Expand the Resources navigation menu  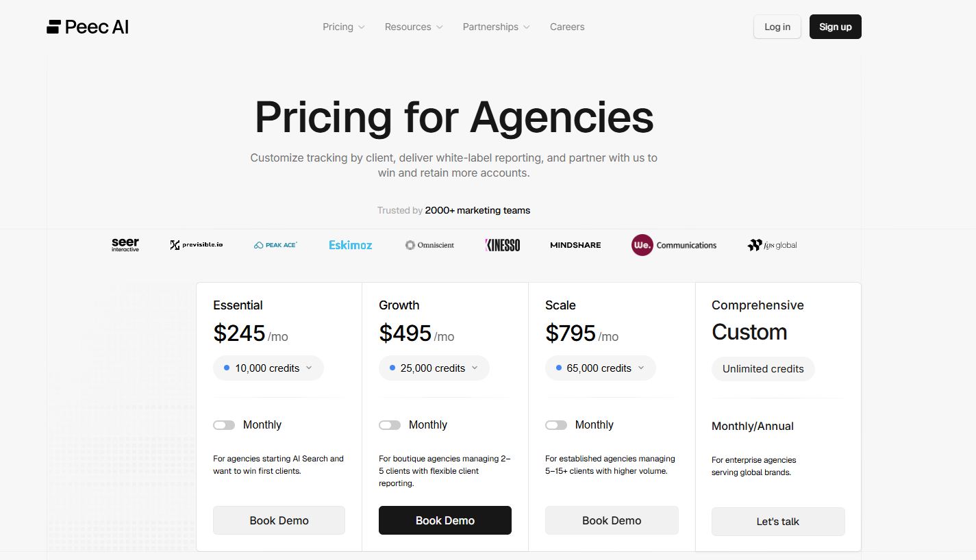click(414, 27)
